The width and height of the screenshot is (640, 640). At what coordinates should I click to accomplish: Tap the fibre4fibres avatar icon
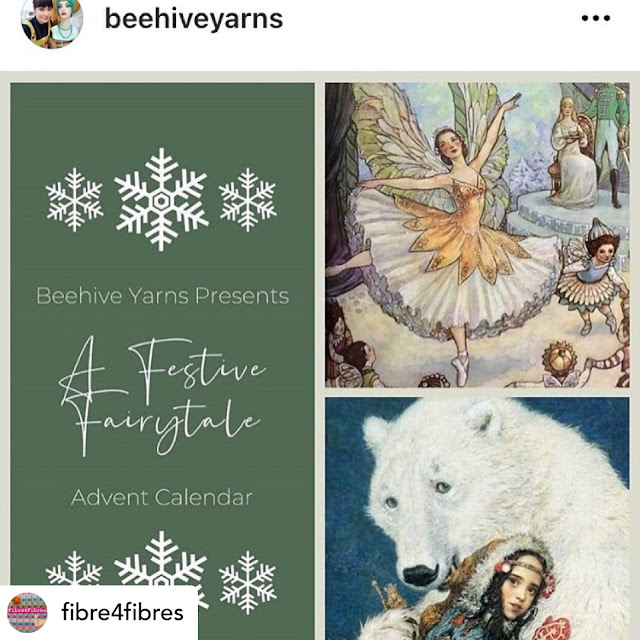pyautogui.click(x=27, y=612)
